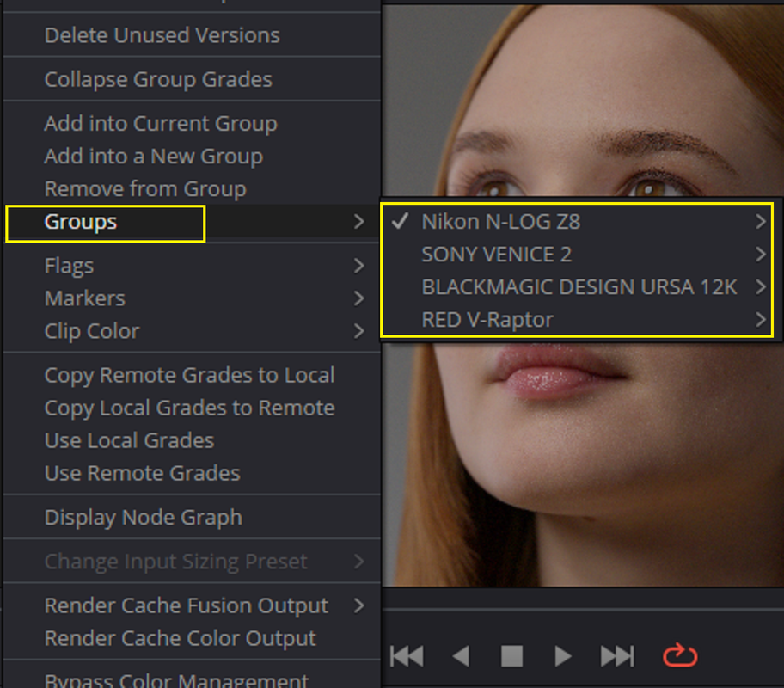Viewport: 784px width, 688px height.
Task: Play the clip in reverse
Action: [x=461, y=656]
